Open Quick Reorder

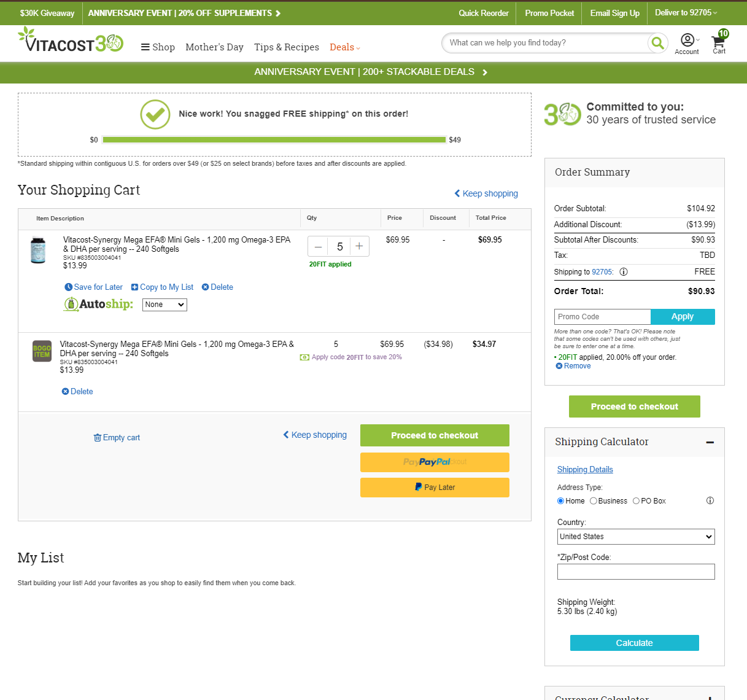click(x=484, y=13)
